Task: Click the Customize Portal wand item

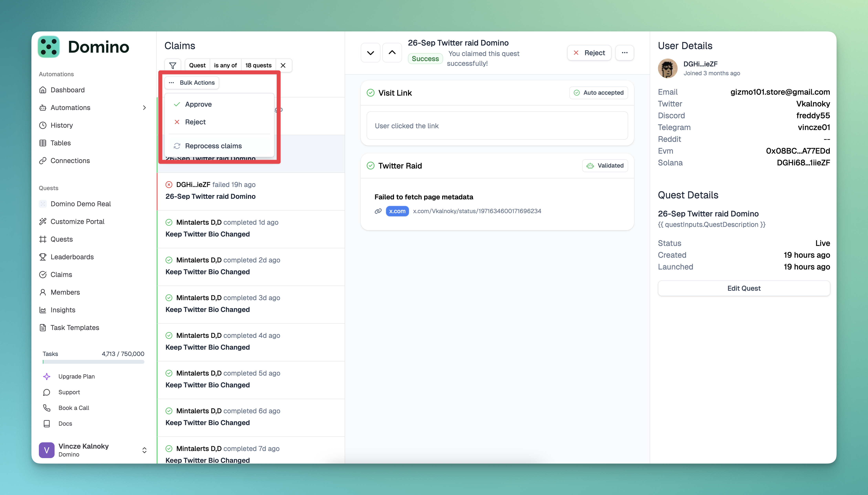Action: click(77, 222)
